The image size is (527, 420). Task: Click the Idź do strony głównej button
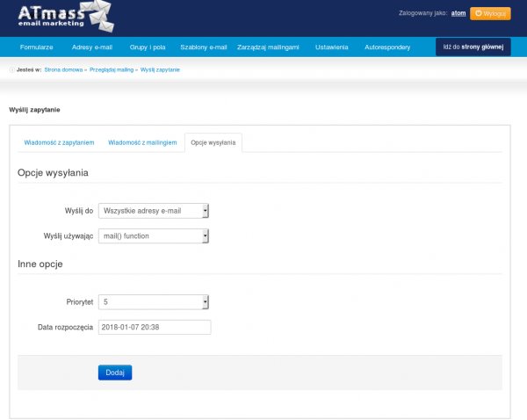[x=473, y=47]
